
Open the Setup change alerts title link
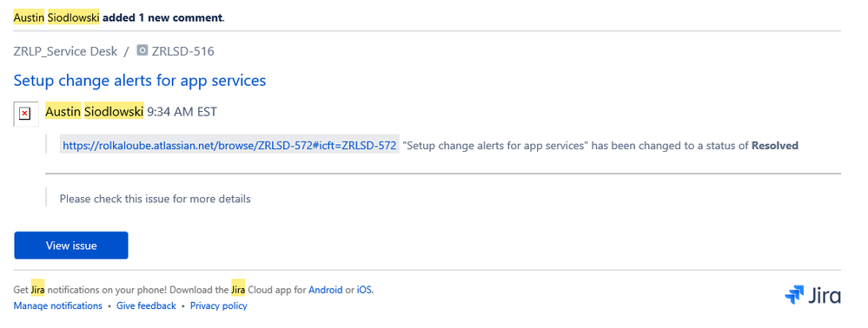click(140, 80)
